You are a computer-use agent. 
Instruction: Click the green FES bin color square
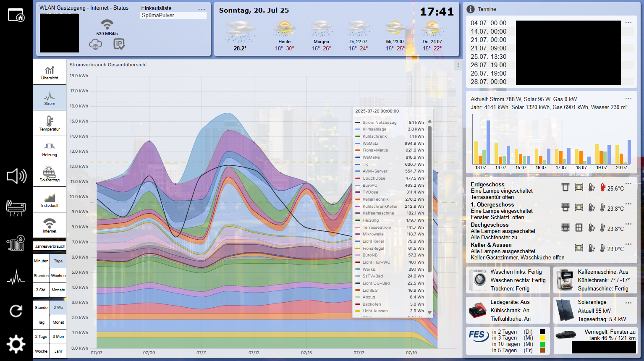click(542, 344)
